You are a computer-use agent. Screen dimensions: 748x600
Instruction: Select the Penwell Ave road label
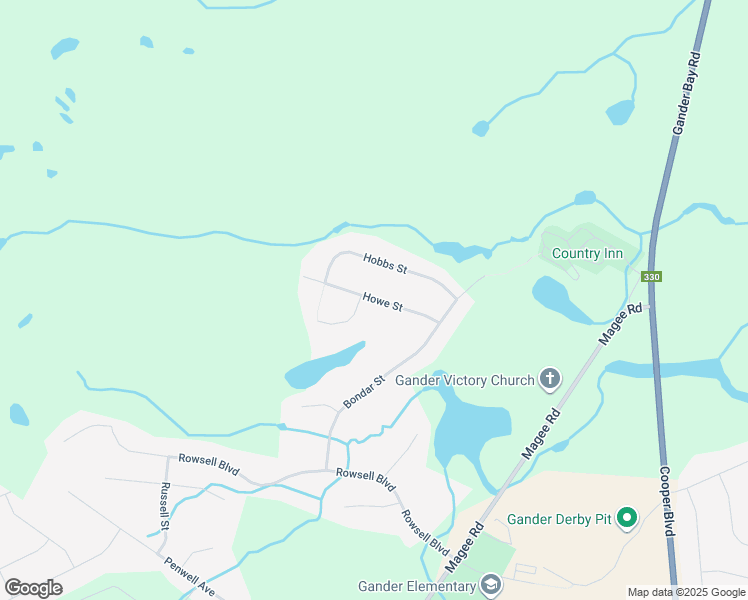[x=189, y=576]
